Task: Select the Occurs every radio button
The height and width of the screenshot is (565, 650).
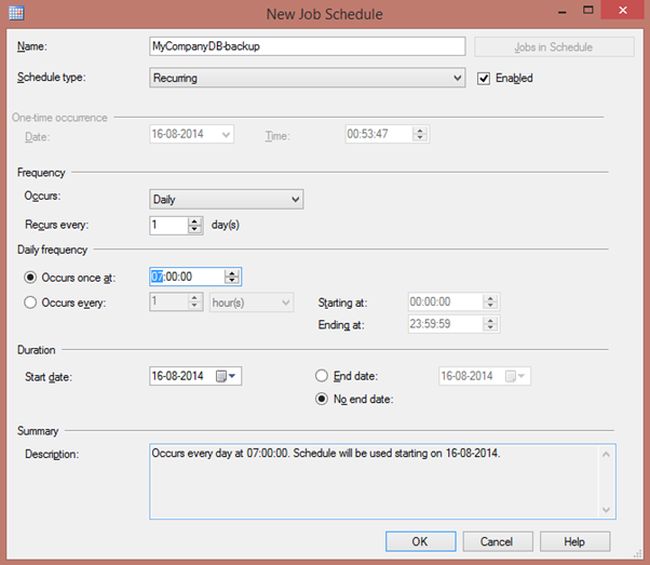Action: pyautogui.click(x=30, y=302)
